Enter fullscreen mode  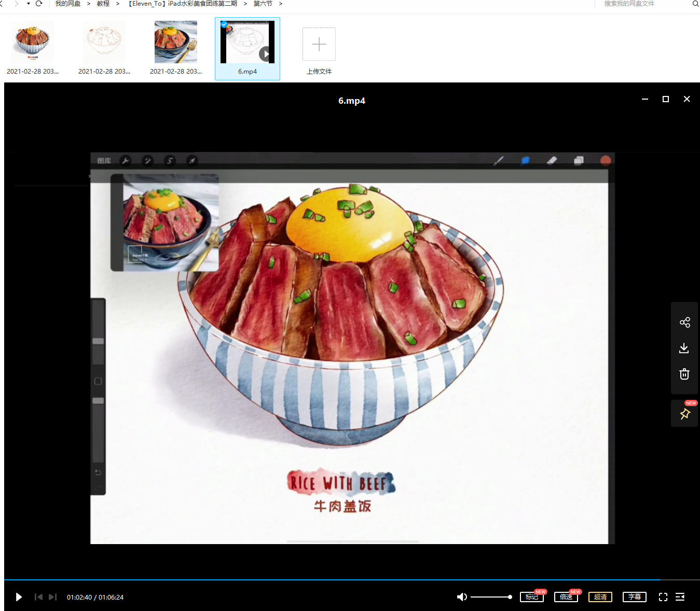tap(663, 597)
